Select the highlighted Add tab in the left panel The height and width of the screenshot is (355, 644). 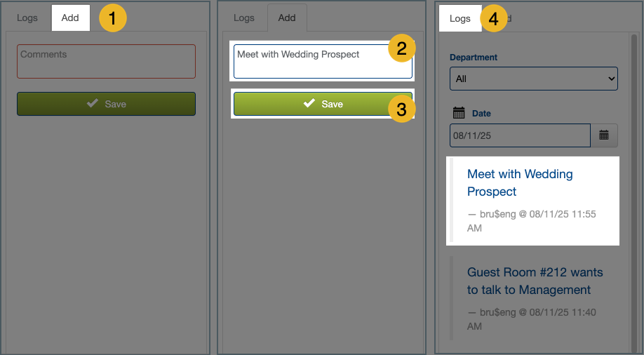[x=70, y=18]
